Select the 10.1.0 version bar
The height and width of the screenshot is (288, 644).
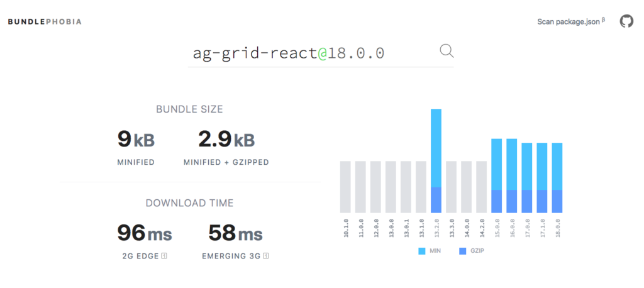pos(345,187)
